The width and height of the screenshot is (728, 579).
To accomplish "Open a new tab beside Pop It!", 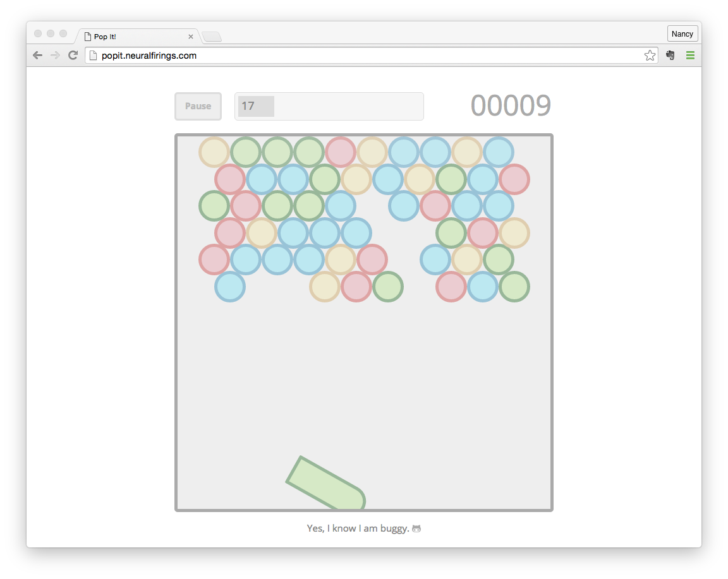I will (212, 37).
